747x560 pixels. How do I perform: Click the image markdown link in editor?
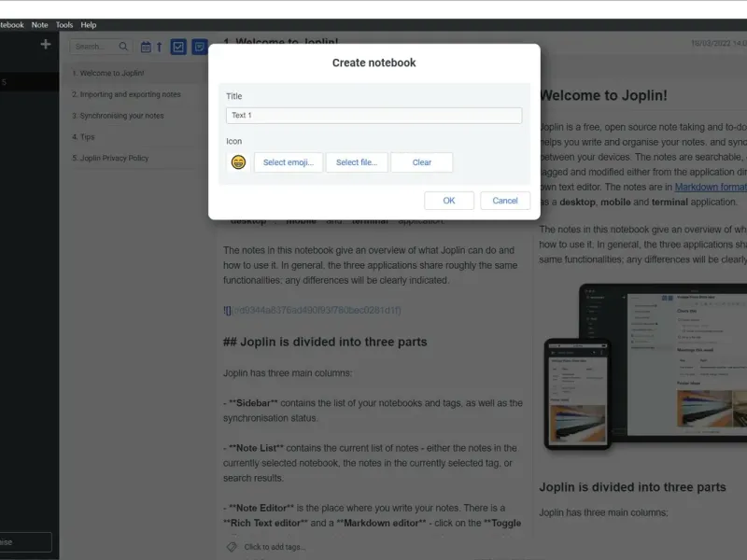click(312, 311)
